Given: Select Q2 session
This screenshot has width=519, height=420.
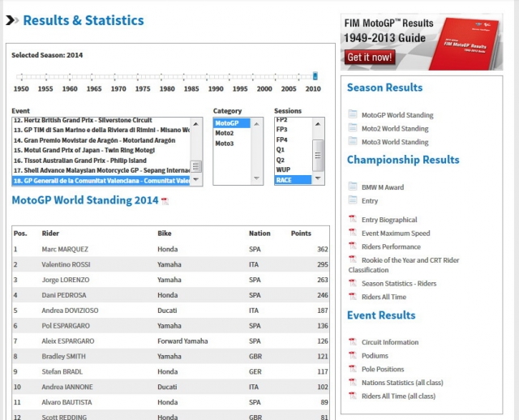Looking at the screenshot, I should pos(293,160).
